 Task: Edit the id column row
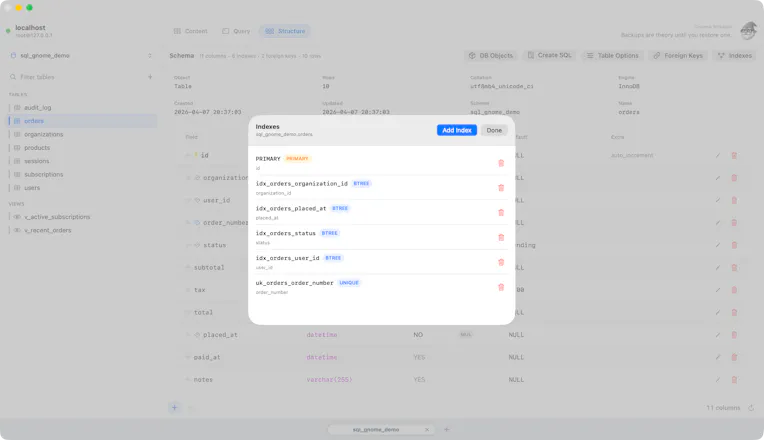coord(718,155)
